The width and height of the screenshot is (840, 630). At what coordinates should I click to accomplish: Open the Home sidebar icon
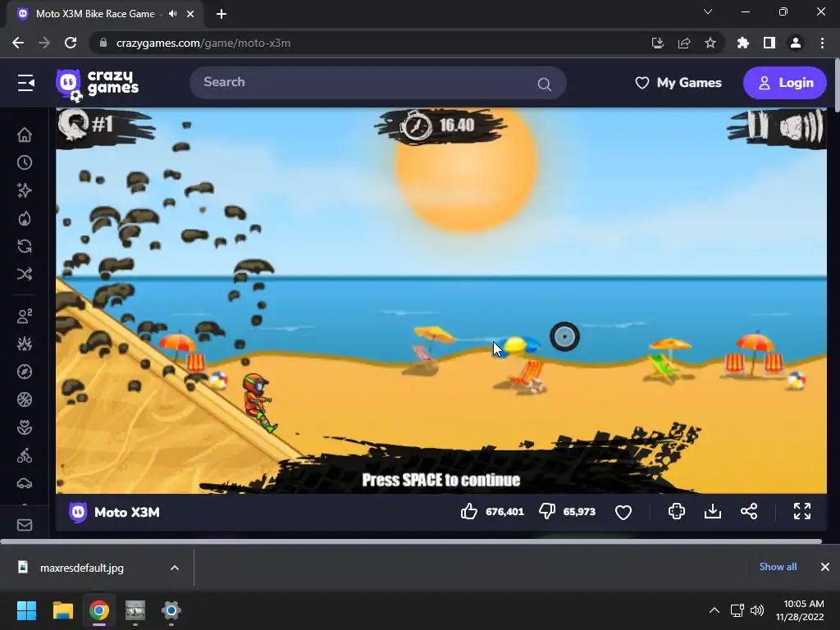[25, 135]
